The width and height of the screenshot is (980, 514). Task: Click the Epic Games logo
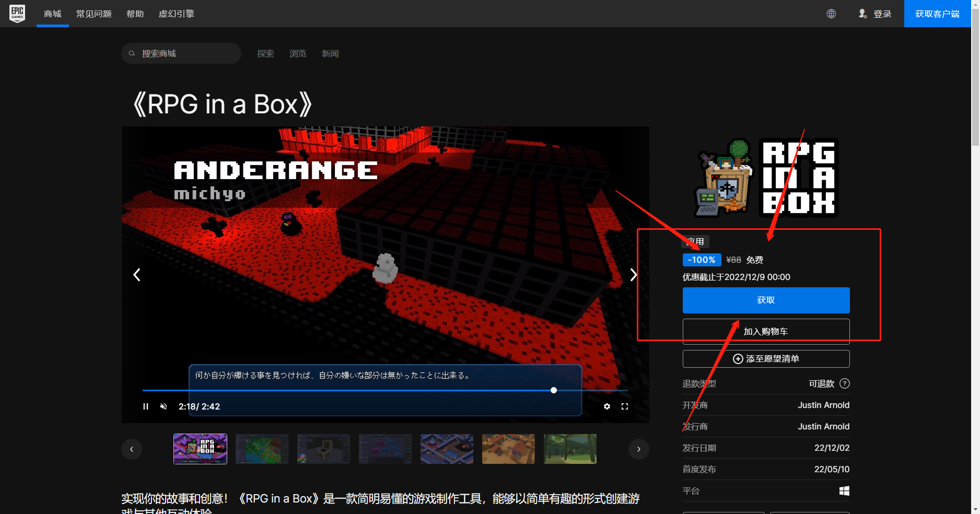(x=17, y=14)
